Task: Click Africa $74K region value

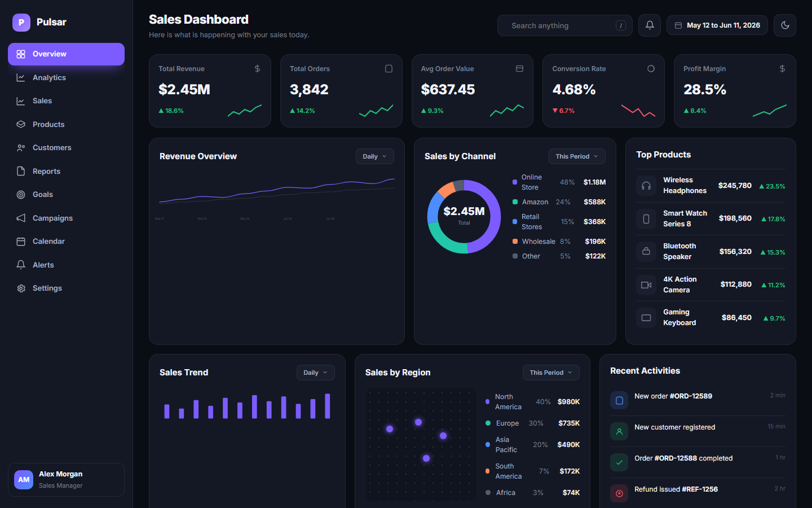Action: pos(571,493)
